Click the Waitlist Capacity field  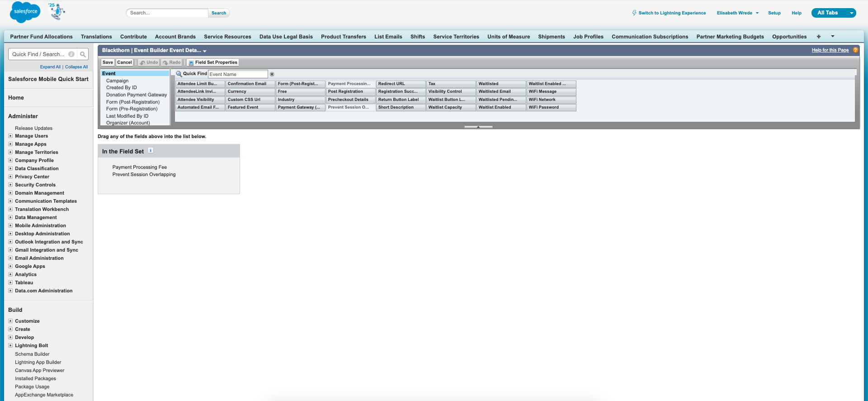451,107
